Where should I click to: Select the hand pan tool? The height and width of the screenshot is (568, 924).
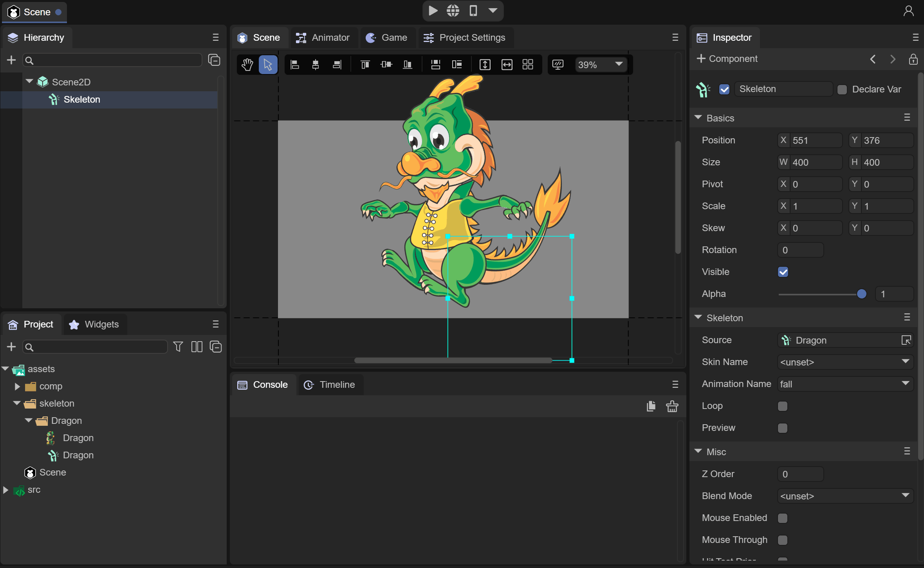247,65
